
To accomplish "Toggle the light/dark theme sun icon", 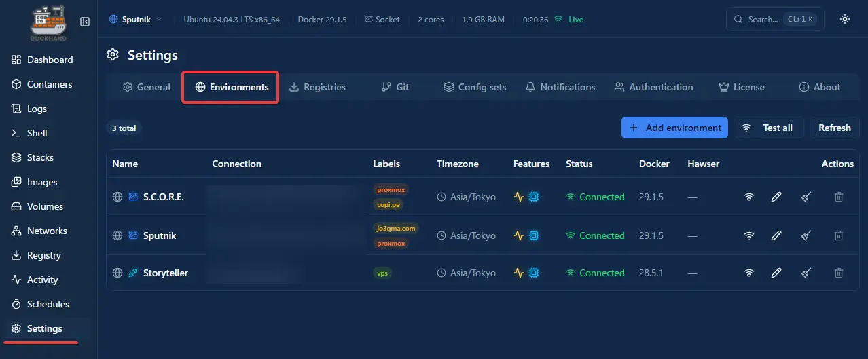I will 844,20.
